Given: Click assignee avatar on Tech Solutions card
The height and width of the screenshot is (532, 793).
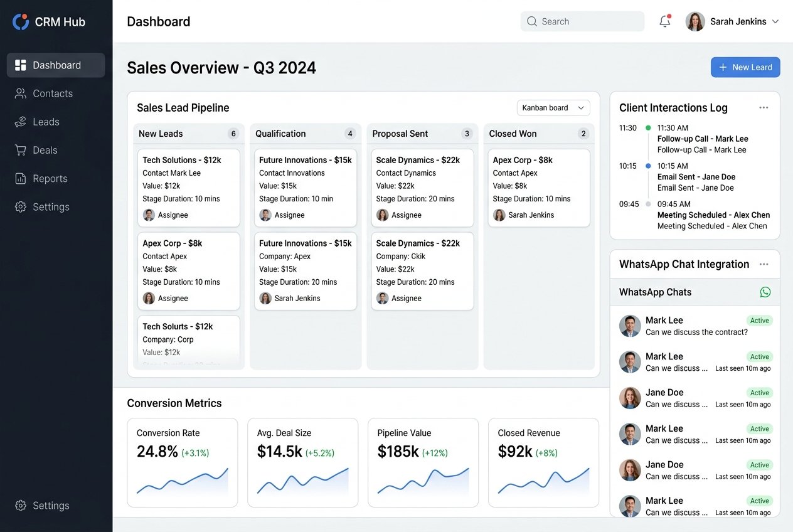Looking at the screenshot, I should coord(149,215).
